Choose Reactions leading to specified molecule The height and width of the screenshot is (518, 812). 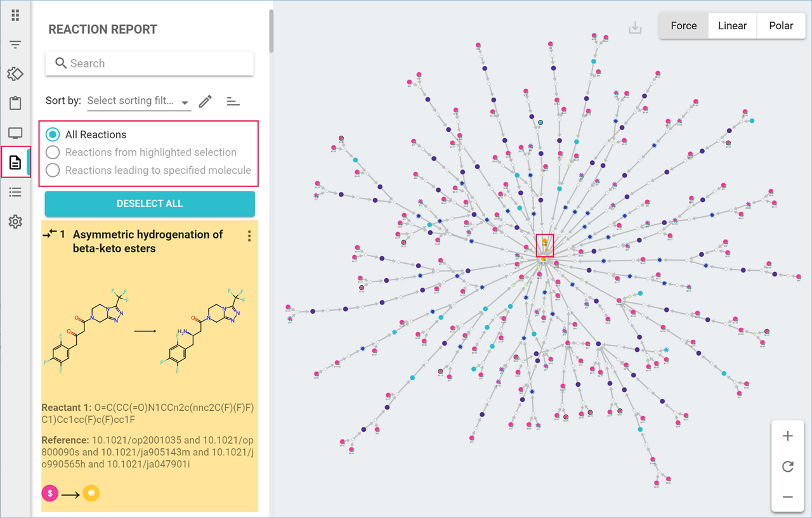53,170
